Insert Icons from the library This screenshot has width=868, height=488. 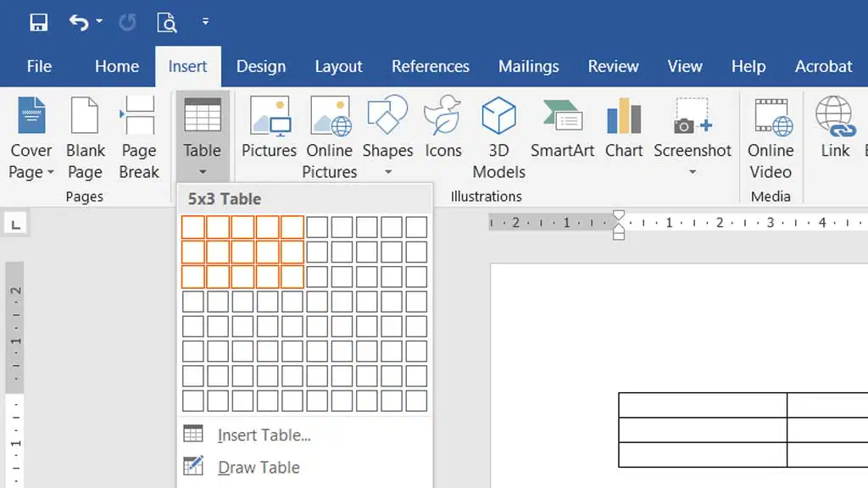[x=442, y=127]
